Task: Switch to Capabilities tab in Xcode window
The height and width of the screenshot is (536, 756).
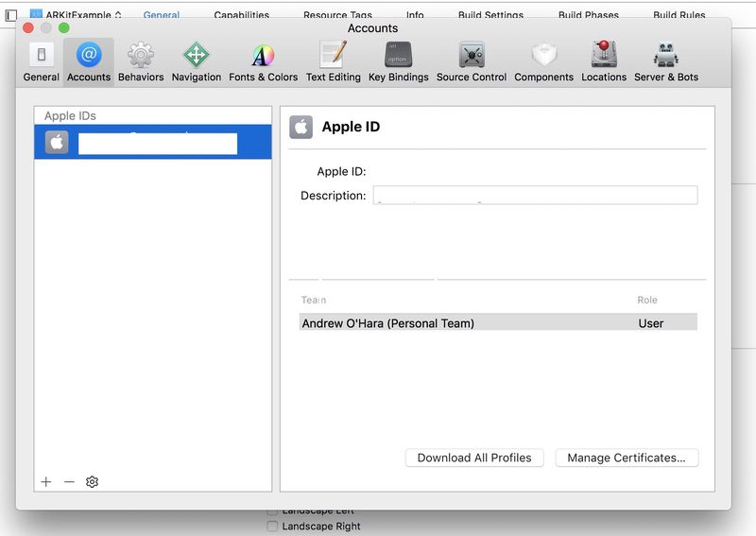Action: coord(242,15)
